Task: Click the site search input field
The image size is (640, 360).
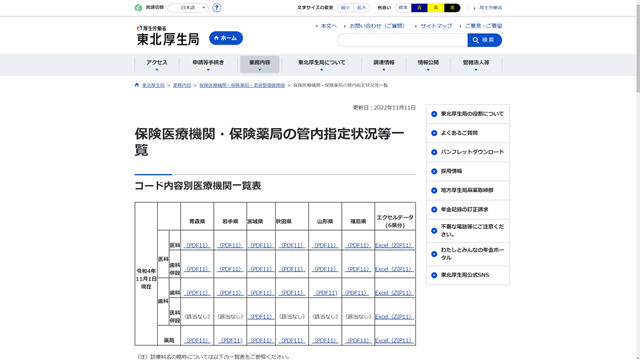Action: (402, 40)
